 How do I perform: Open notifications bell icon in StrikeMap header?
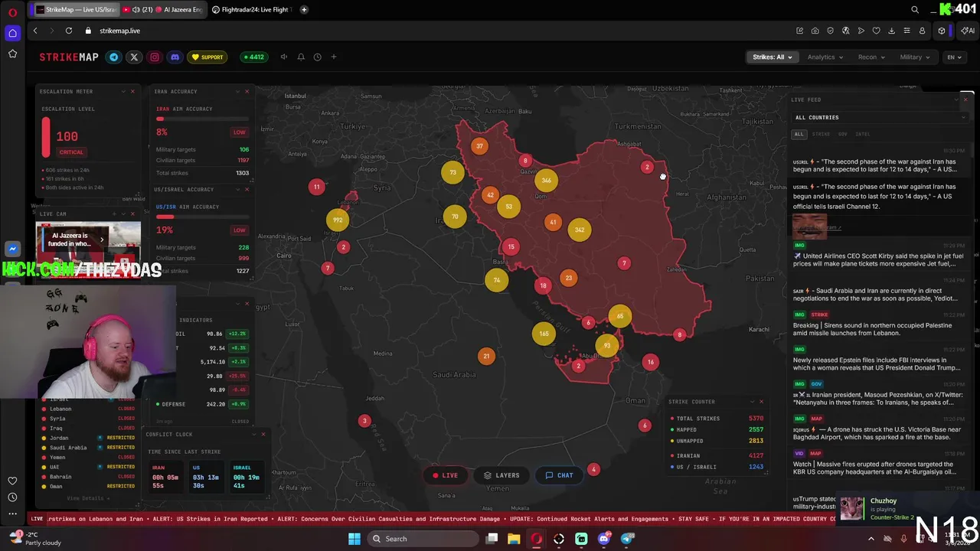pyautogui.click(x=301, y=57)
